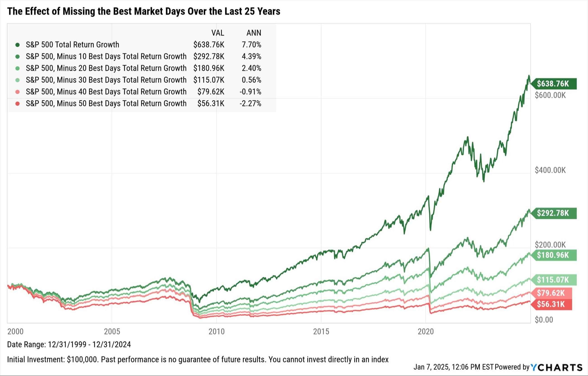Click the $400.00K y-axis label
Viewport: 588px width, 376px height.
[x=550, y=170]
